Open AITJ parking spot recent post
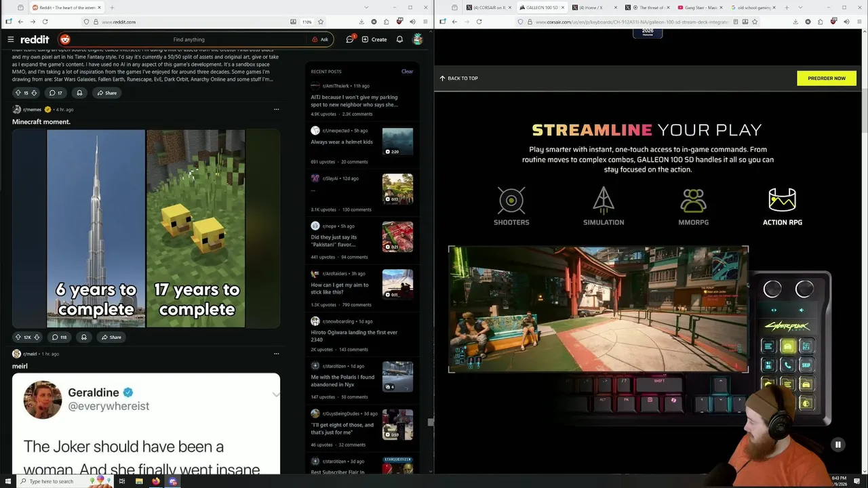 (354, 101)
